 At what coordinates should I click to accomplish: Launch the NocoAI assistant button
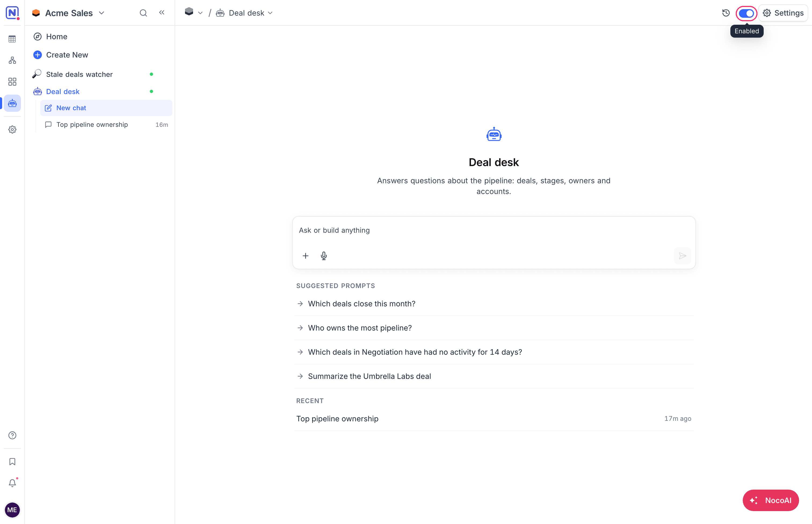pos(771,500)
